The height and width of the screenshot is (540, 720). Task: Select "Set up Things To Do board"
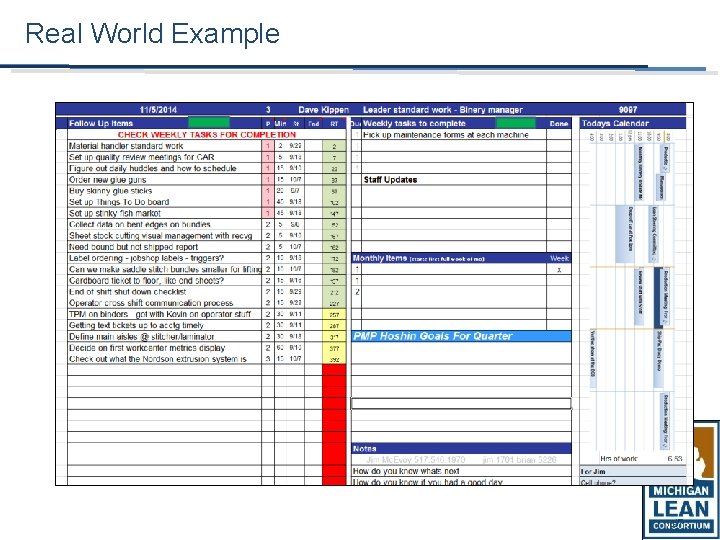[x=119, y=202]
